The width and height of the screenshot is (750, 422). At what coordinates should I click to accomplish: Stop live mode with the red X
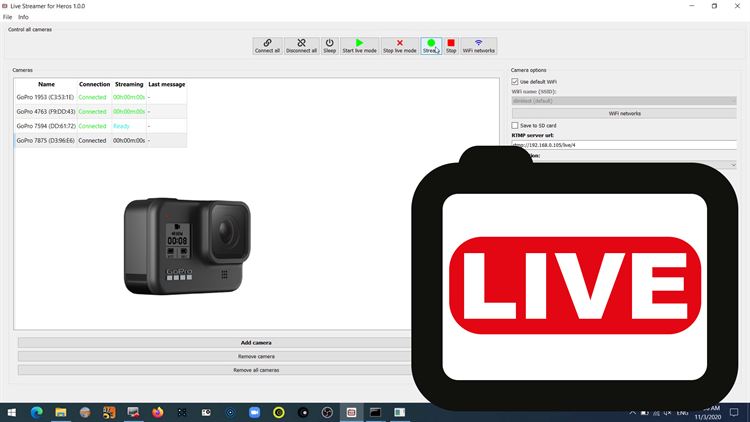point(399,46)
